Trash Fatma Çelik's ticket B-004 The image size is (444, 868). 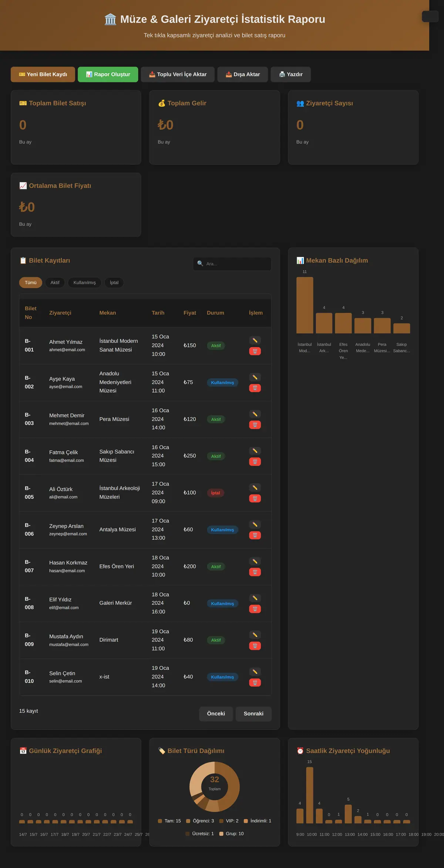255,461
